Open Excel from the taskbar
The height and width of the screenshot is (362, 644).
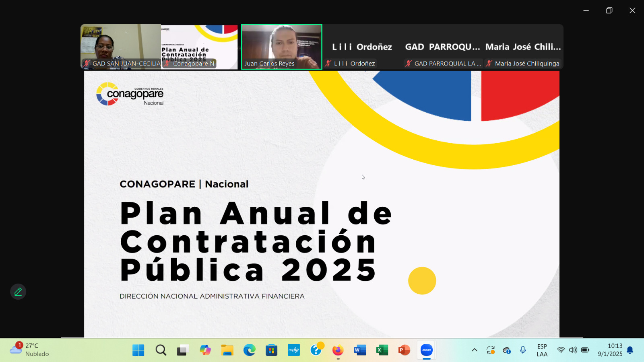pyautogui.click(x=382, y=350)
